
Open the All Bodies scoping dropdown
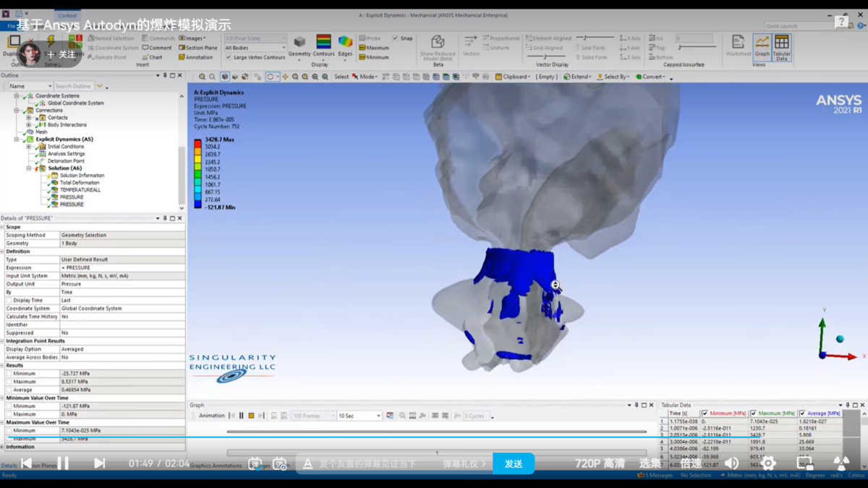pos(255,48)
